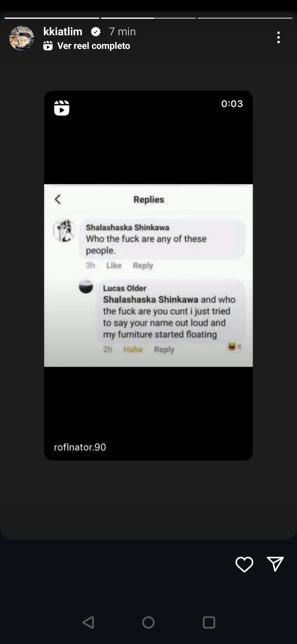The image size is (297, 644).
Task: Tap Reply under Shalashaska Shinkawa's comment
Action: pyautogui.click(x=143, y=265)
